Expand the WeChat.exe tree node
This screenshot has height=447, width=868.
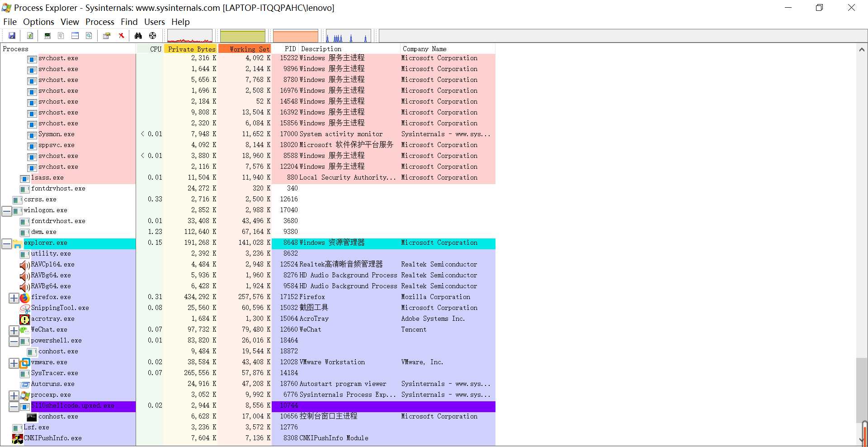14,330
